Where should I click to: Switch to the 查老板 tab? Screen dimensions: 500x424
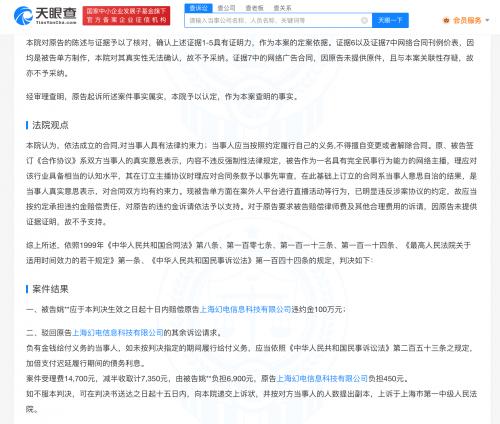click(254, 8)
